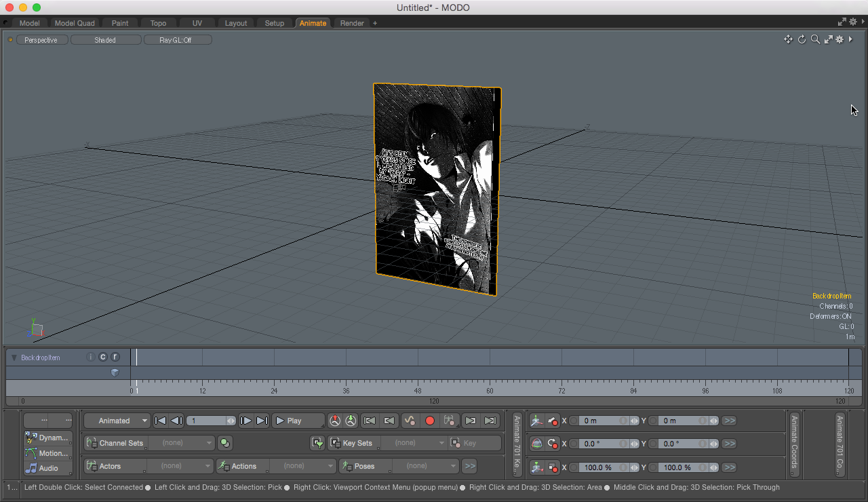Click the viewport rotate icon

(802, 39)
